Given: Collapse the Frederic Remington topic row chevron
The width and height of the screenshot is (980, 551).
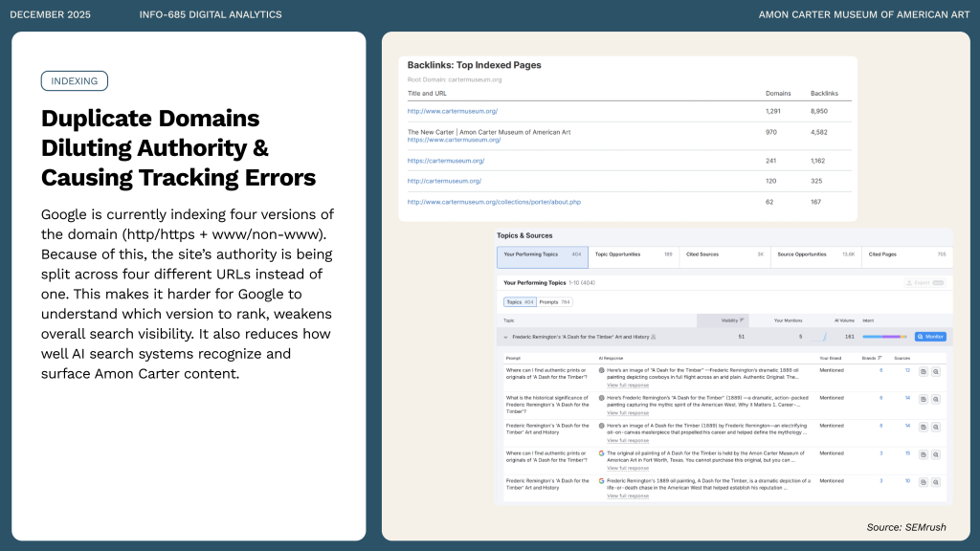Looking at the screenshot, I should click(x=505, y=337).
